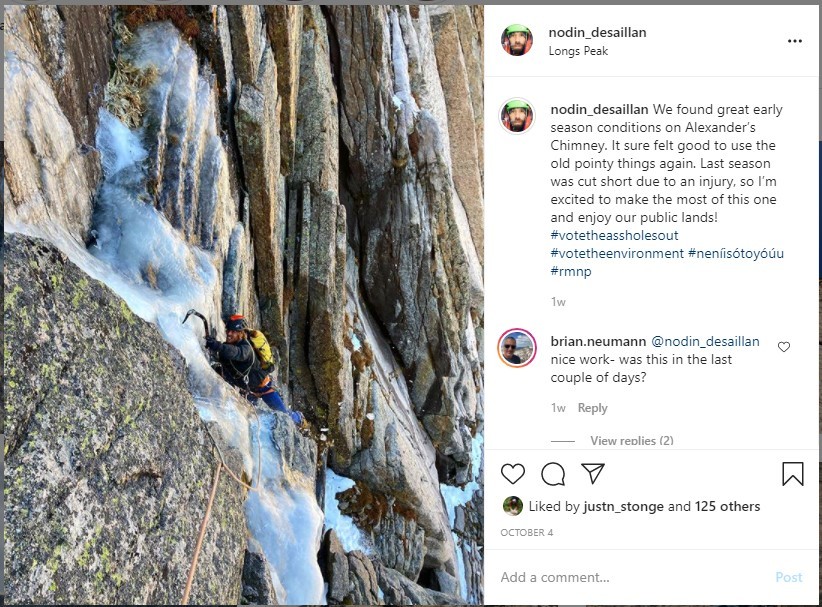
Task: Reply to brian.neumann's comment
Action: pyautogui.click(x=592, y=408)
